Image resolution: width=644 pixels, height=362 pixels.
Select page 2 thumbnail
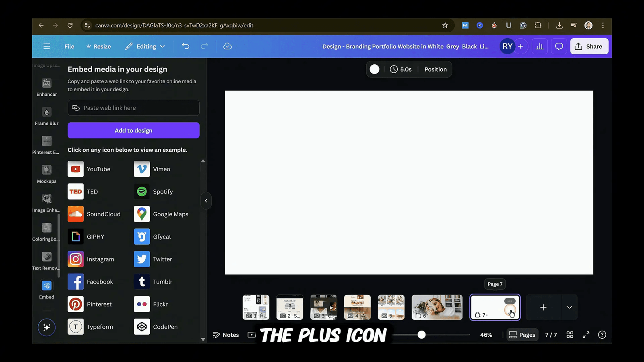click(x=290, y=307)
